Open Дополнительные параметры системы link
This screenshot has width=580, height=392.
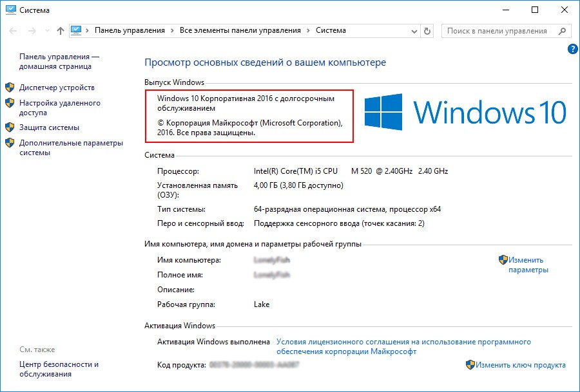point(71,147)
